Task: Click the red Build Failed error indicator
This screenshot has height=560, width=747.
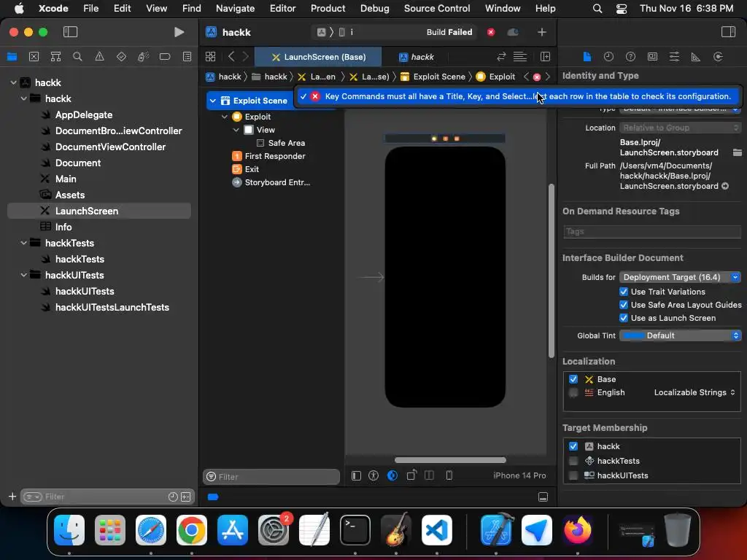Action: tap(491, 32)
